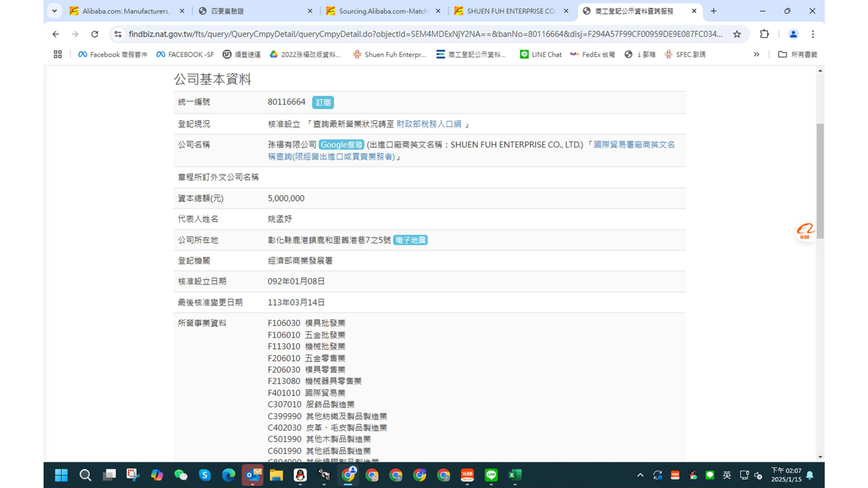Click the bookmark star icon
Viewport: 868px width, 488px height.
[x=737, y=34]
